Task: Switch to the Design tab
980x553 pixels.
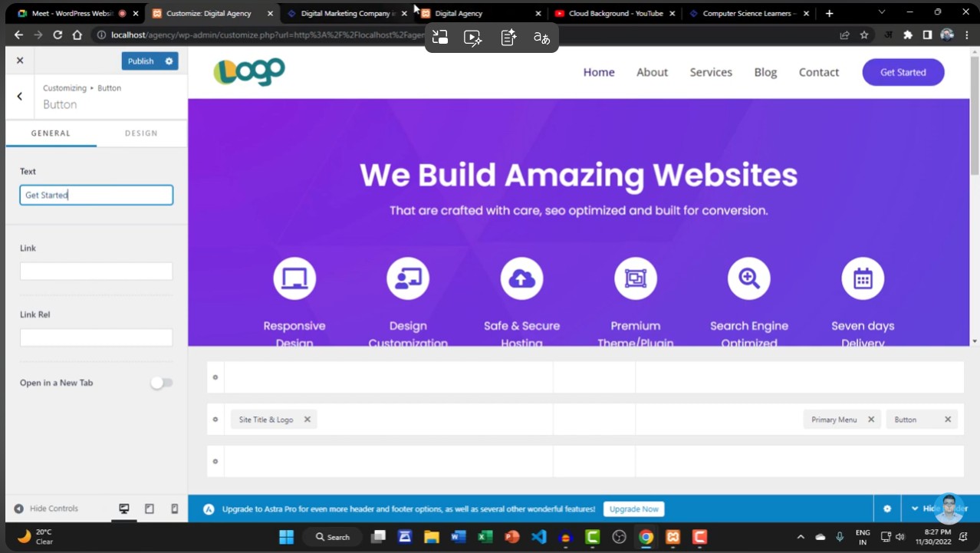Action: tap(141, 133)
